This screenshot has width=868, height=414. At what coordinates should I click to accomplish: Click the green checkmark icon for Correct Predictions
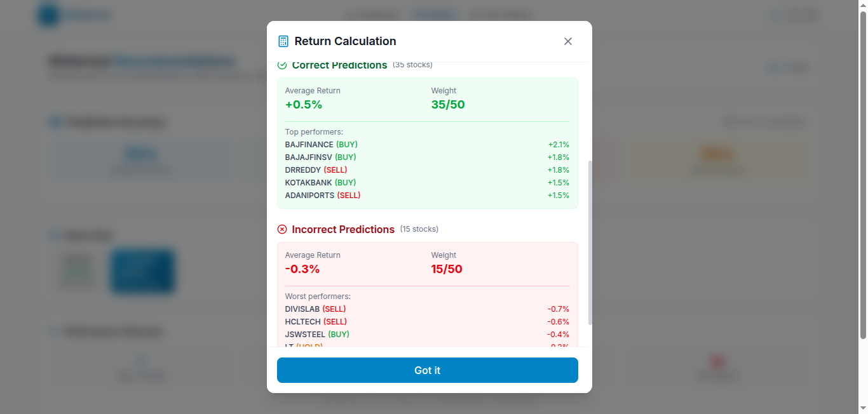(282, 65)
